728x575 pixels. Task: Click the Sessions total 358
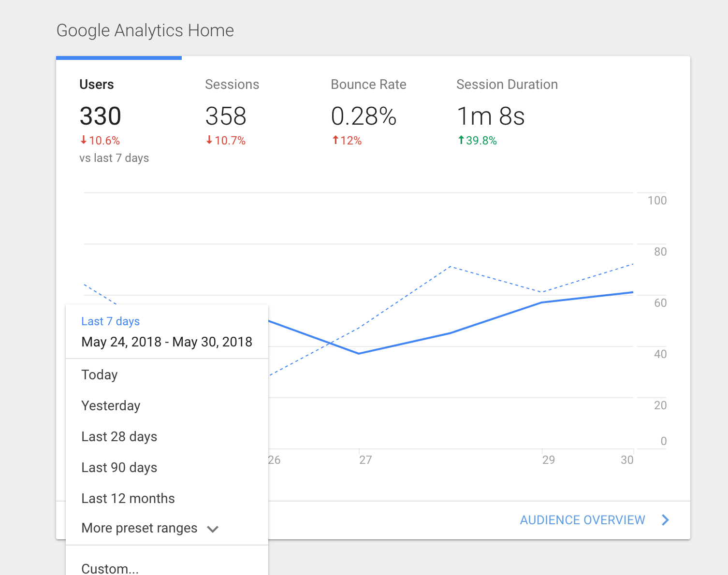click(226, 116)
